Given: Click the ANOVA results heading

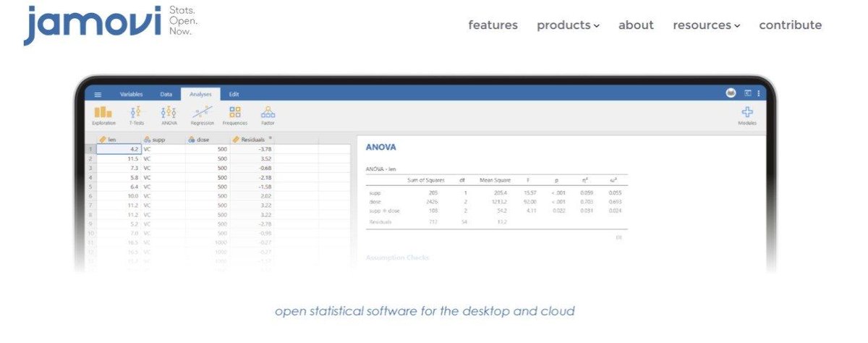Looking at the screenshot, I should click(381, 148).
